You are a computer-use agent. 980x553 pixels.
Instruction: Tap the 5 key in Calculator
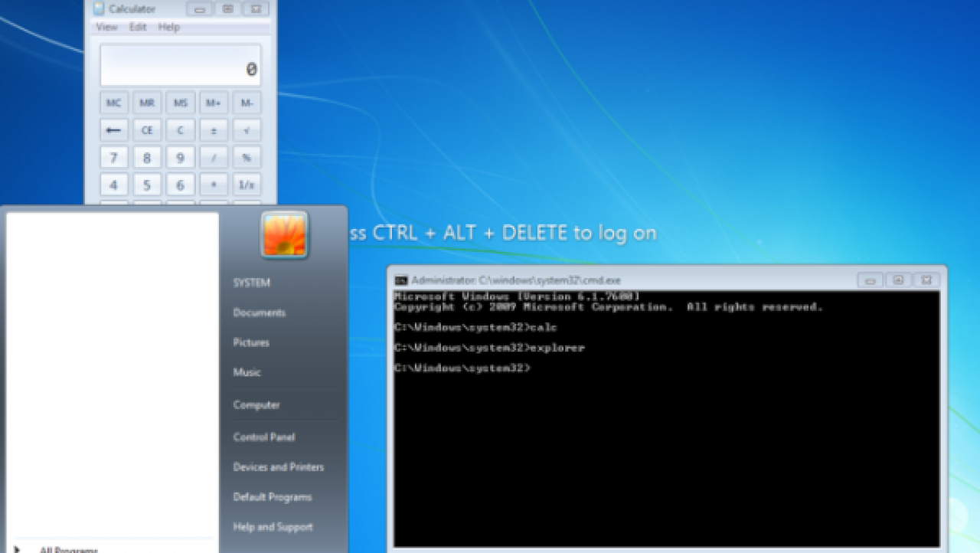pos(147,185)
